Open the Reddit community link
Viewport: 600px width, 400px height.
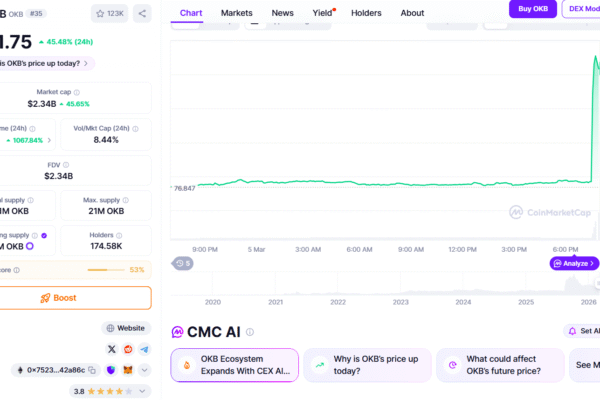[x=128, y=349]
